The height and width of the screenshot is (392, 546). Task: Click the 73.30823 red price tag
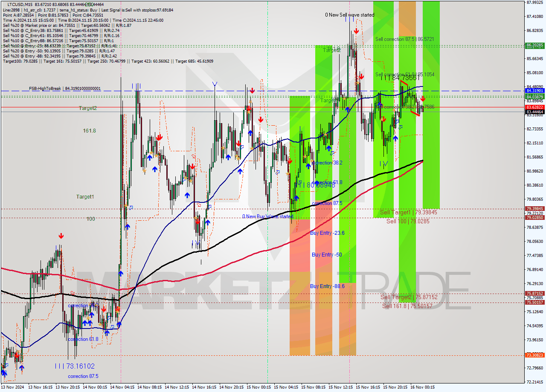click(535, 355)
